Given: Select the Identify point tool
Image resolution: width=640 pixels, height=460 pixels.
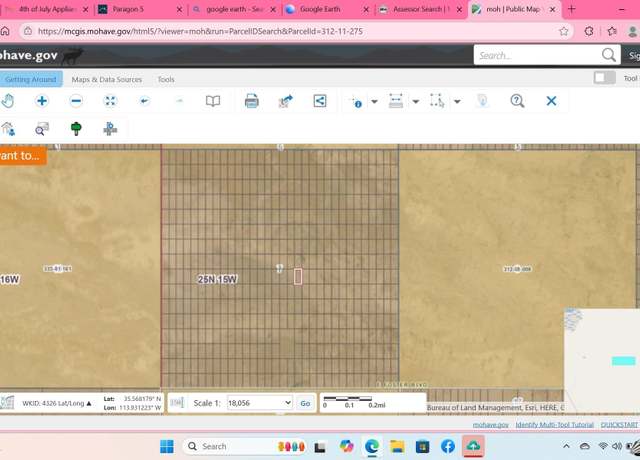Looking at the screenshot, I should (357, 101).
